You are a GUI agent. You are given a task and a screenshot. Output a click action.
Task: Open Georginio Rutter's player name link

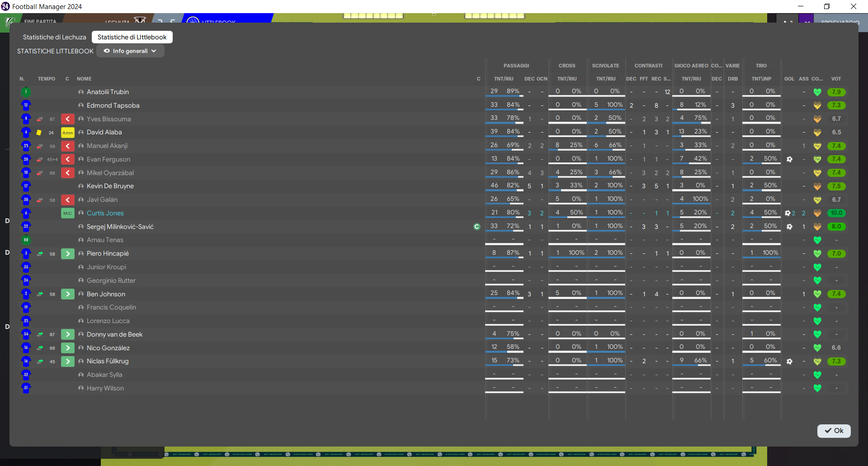coord(111,281)
